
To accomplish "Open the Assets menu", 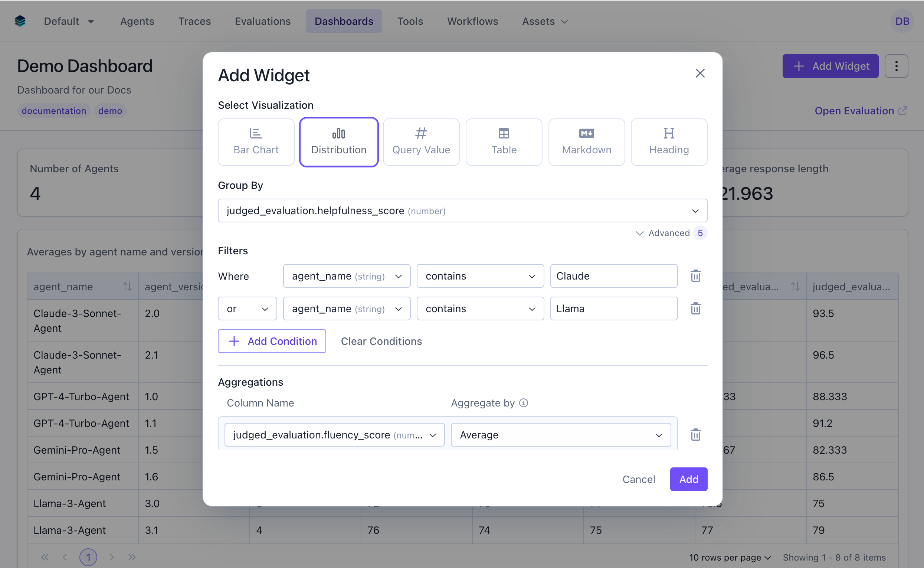I will [x=544, y=21].
